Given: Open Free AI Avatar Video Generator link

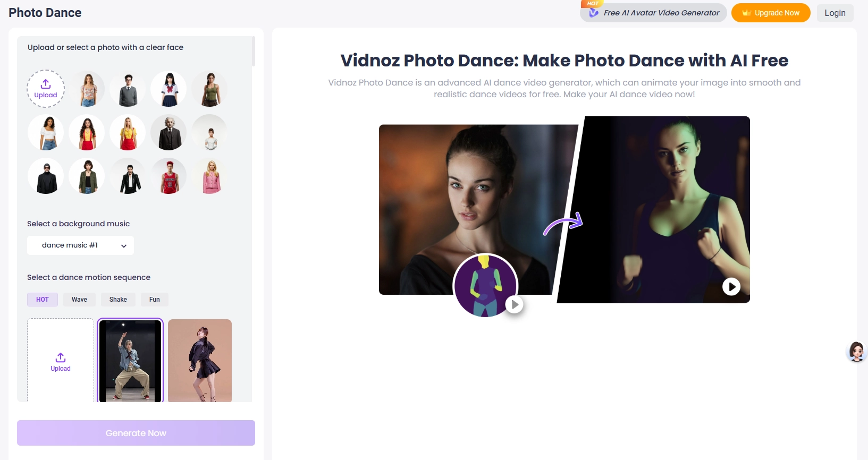Looking at the screenshot, I should [x=653, y=13].
